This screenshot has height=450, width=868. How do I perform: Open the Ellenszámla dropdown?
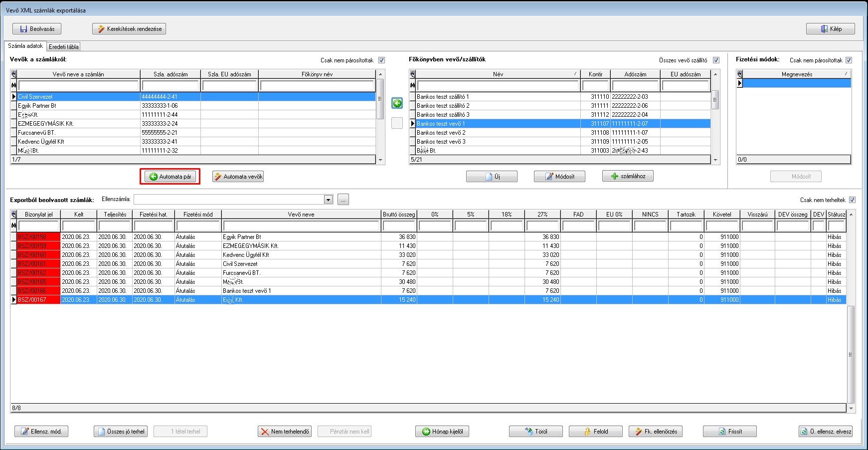click(x=328, y=200)
